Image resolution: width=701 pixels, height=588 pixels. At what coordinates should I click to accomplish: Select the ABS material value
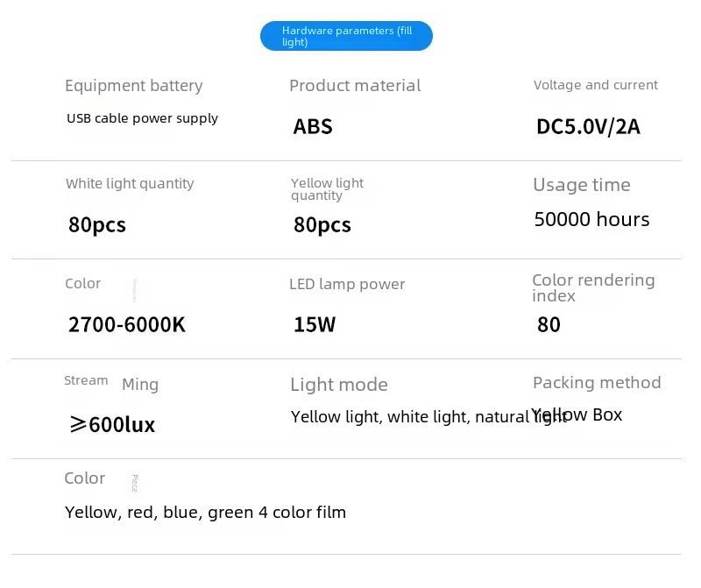click(x=313, y=127)
